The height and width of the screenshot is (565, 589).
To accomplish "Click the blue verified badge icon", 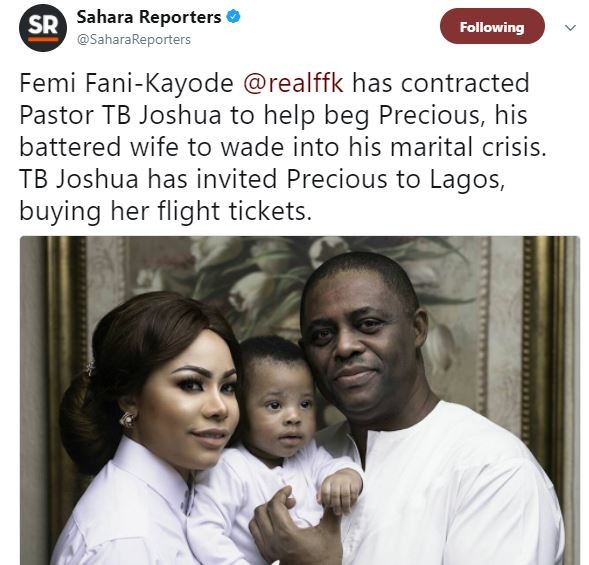I will point(233,17).
